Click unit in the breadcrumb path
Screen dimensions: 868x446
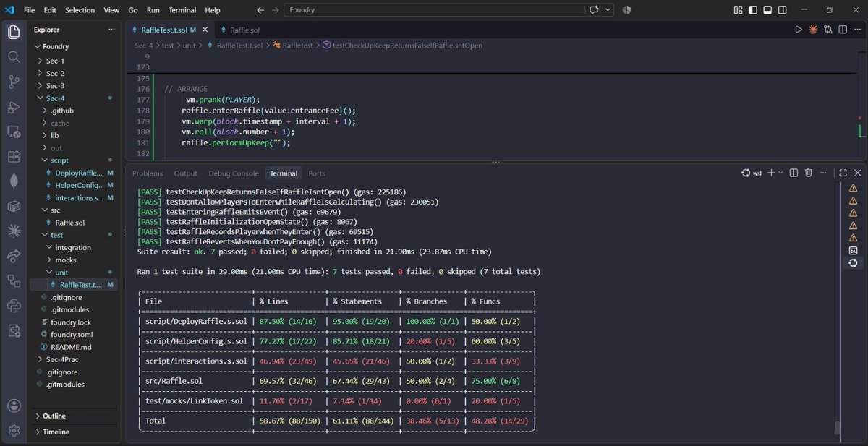pyautogui.click(x=188, y=45)
